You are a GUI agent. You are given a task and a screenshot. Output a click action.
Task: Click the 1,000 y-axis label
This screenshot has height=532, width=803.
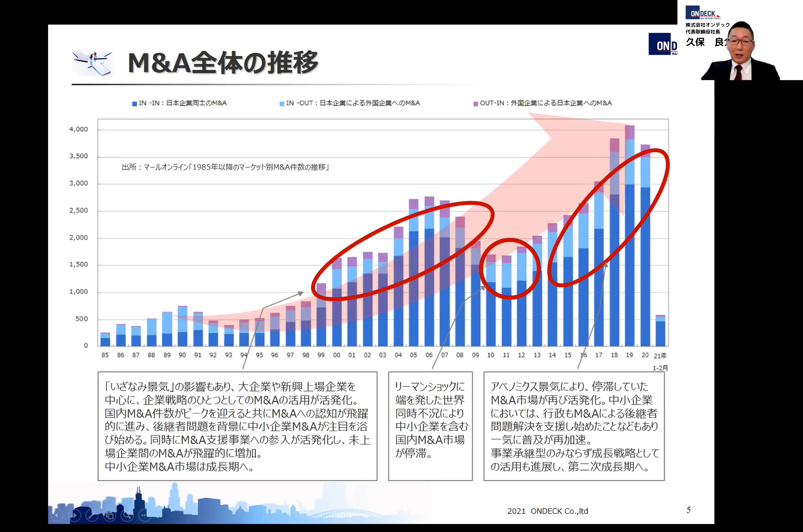click(x=78, y=291)
